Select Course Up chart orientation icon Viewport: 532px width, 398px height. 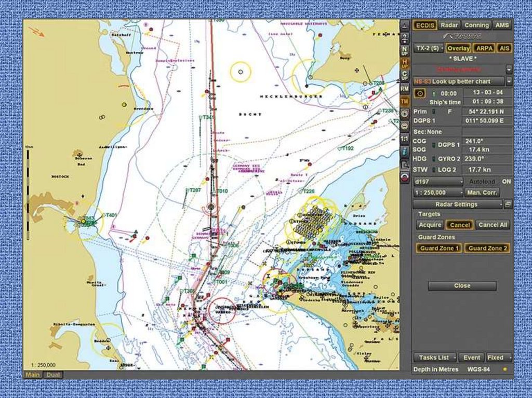(405, 76)
